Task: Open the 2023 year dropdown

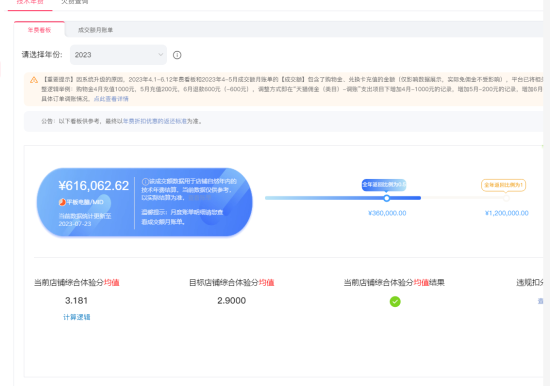Action: [x=118, y=55]
